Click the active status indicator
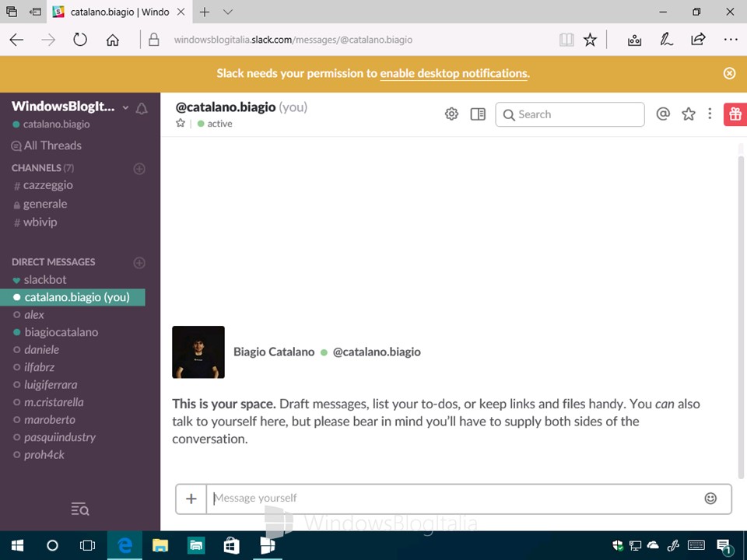The image size is (747, 560). [215, 124]
